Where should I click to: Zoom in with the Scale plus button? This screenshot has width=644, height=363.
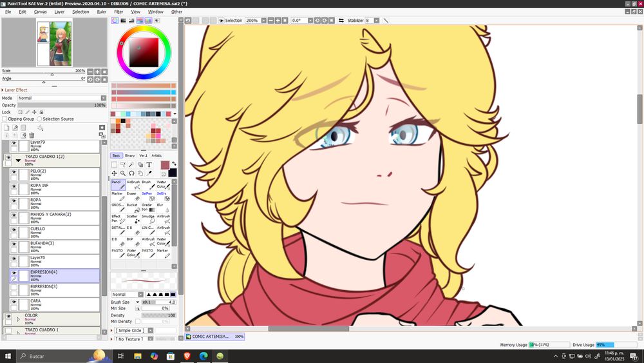point(97,72)
